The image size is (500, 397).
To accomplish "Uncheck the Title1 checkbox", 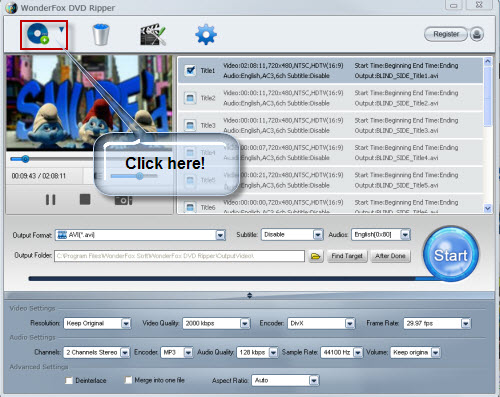I will coord(190,70).
